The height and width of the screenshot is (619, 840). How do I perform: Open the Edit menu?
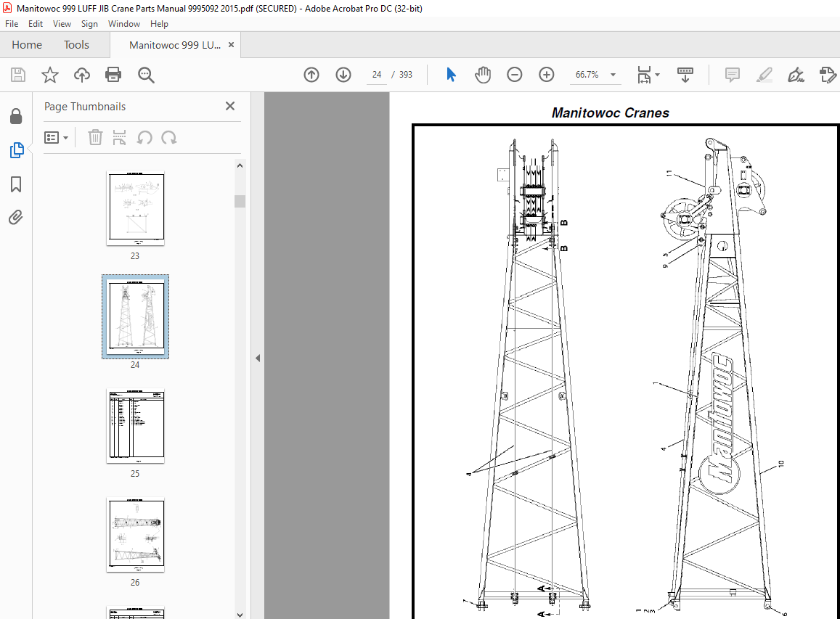coord(36,23)
